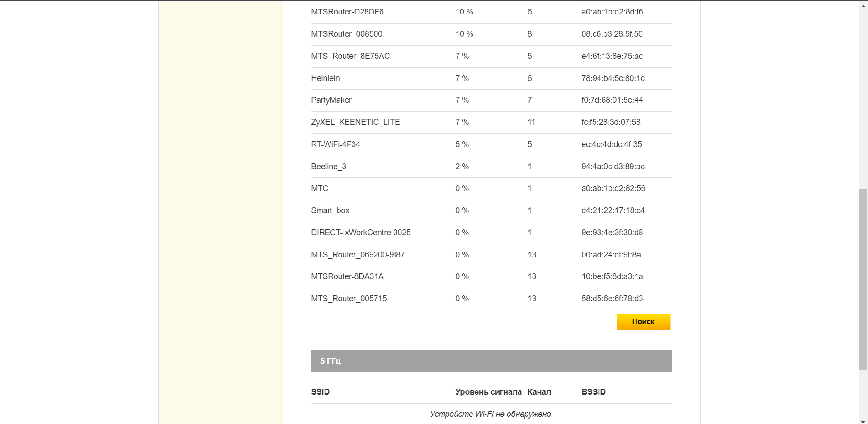The image size is (868, 424).
Task: Select SSID MTSRouter_008500
Action: click(347, 34)
